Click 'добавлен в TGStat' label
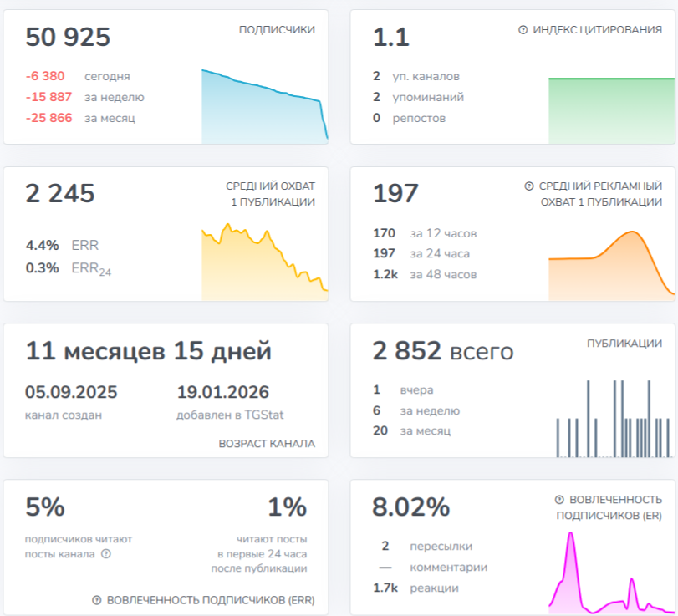Screen dimensions: 678x616 pos(230,415)
